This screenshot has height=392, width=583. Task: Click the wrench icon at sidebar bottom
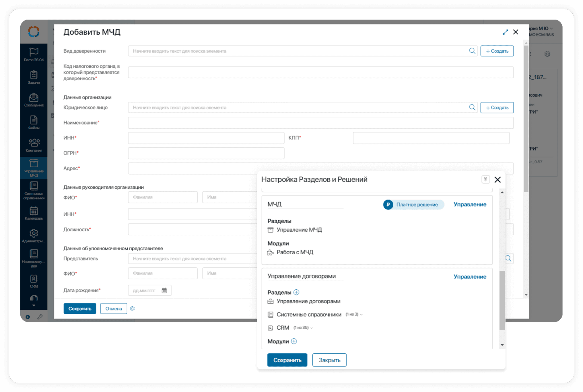40,317
